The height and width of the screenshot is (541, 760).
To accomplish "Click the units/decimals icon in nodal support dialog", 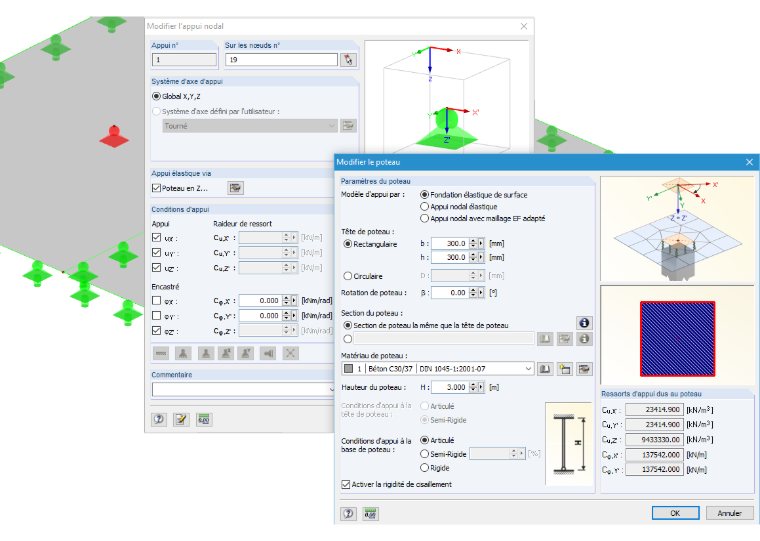I will [204, 419].
